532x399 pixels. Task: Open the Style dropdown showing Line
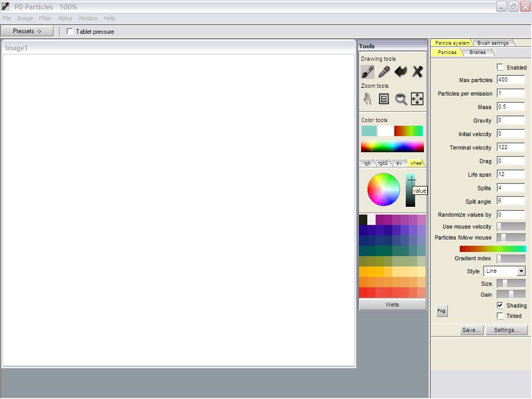point(504,271)
